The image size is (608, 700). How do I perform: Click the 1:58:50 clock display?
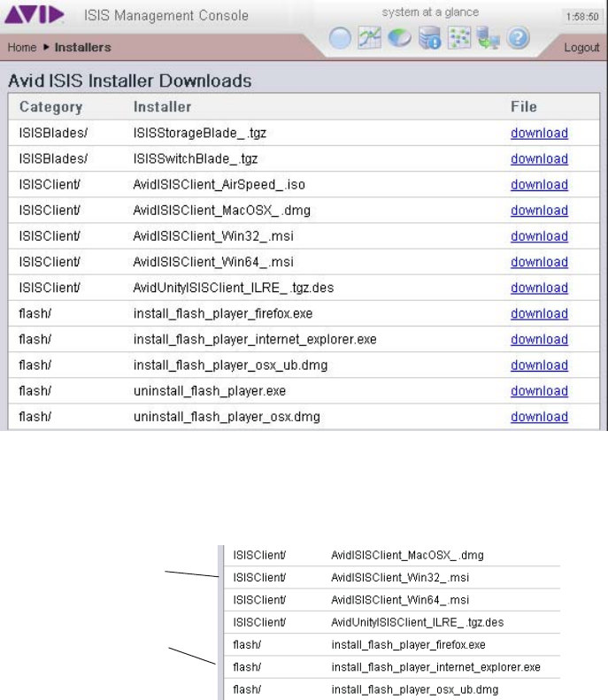tap(582, 17)
